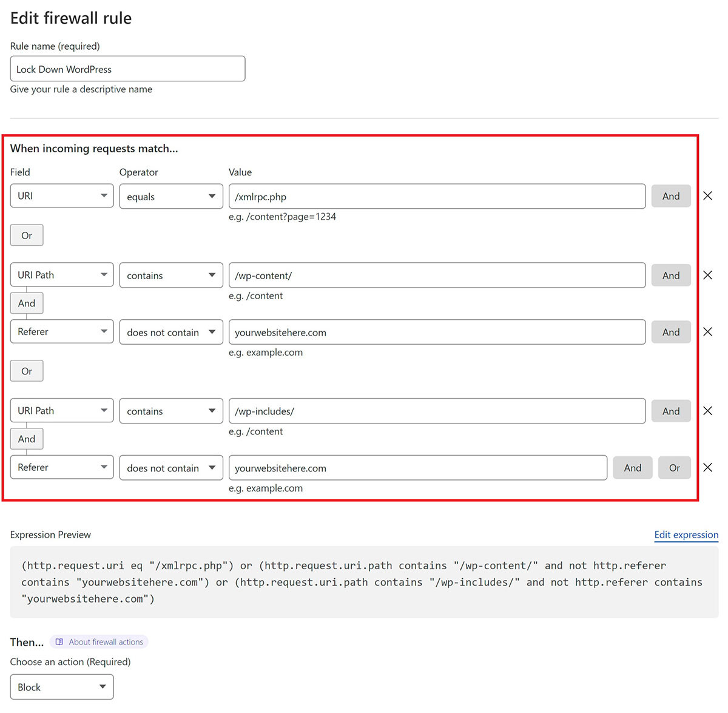This screenshot has width=728, height=713.
Task: Open the URI field dropdown
Action: tap(62, 196)
